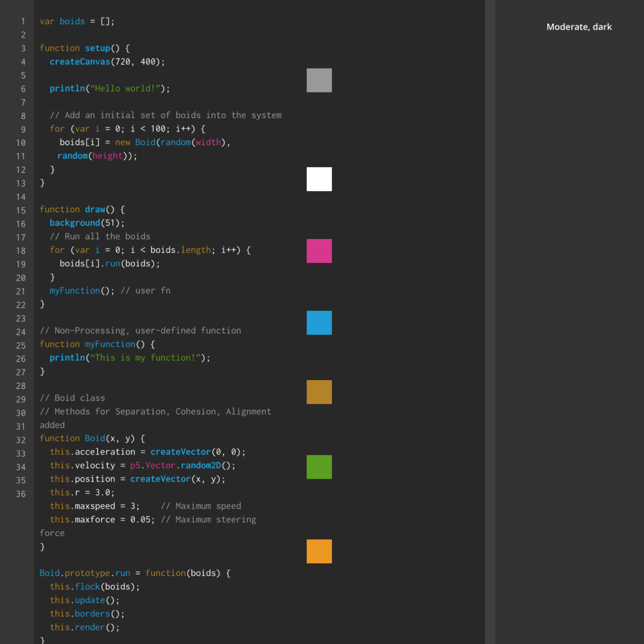This screenshot has height=644, width=644.
Task: Click the white color swatch
Action: click(x=319, y=179)
